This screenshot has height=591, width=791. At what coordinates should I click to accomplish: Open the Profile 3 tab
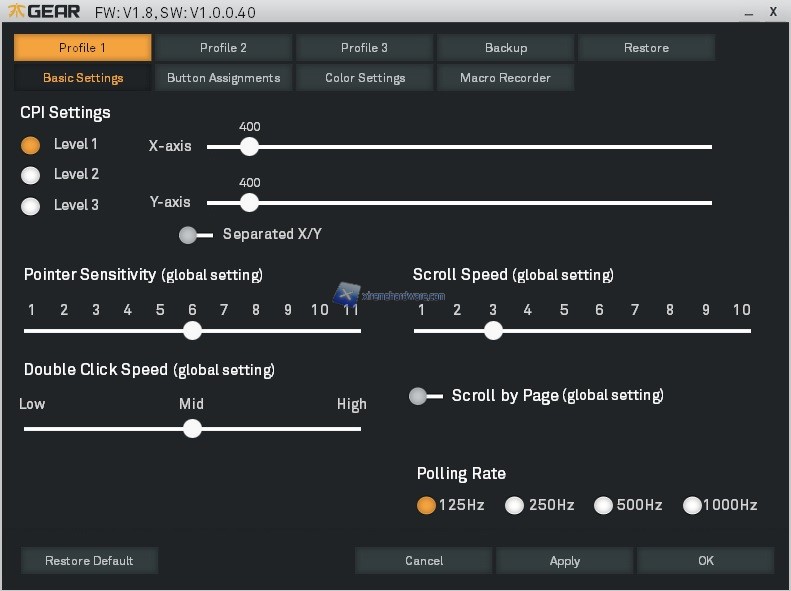tap(364, 48)
